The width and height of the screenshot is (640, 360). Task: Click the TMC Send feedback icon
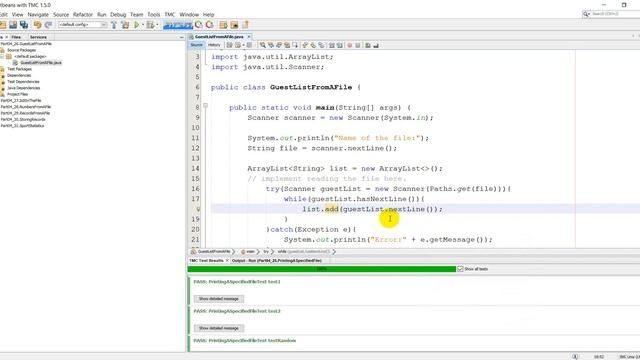(245, 25)
